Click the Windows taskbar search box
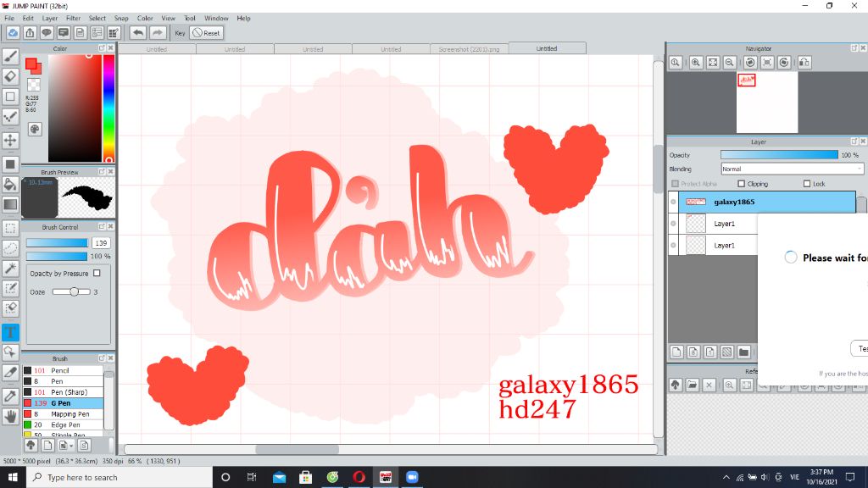Viewport: 868px width, 488px height. tap(120, 477)
